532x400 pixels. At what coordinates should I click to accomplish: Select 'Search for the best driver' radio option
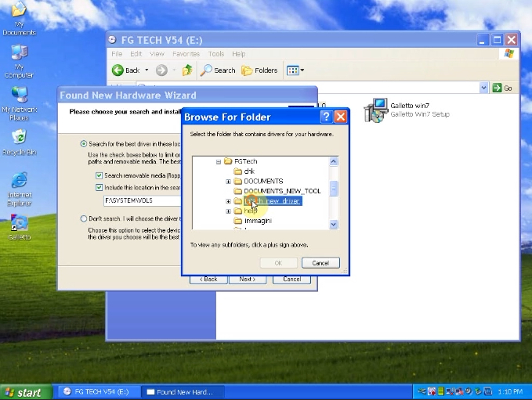(x=84, y=144)
